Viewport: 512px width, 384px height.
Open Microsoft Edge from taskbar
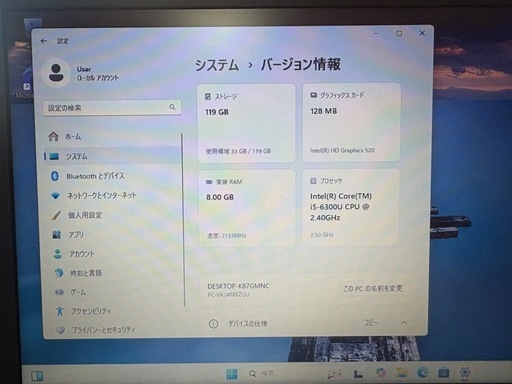coord(422,372)
